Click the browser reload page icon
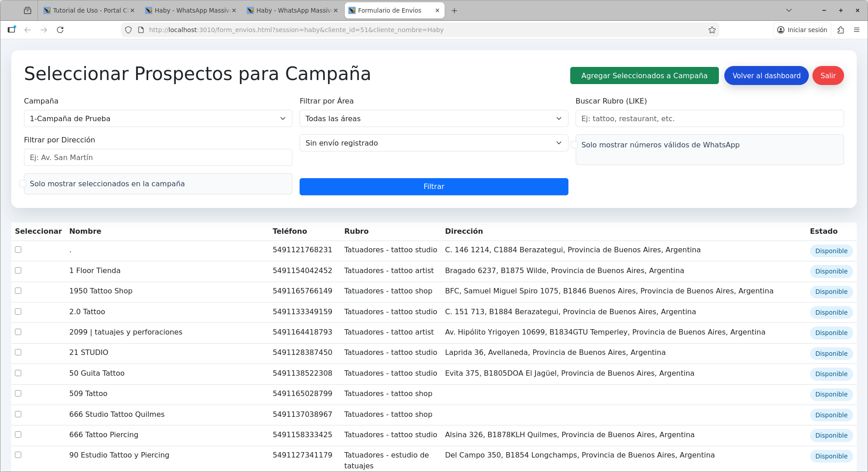 60,30
